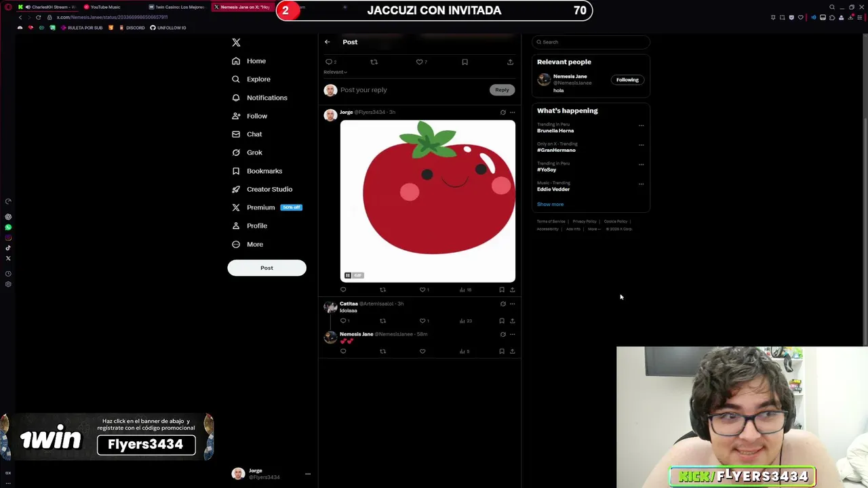Open more options on Catitaa's reply
Image resolution: width=868 pixels, height=488 pixels.
[512, 304]
